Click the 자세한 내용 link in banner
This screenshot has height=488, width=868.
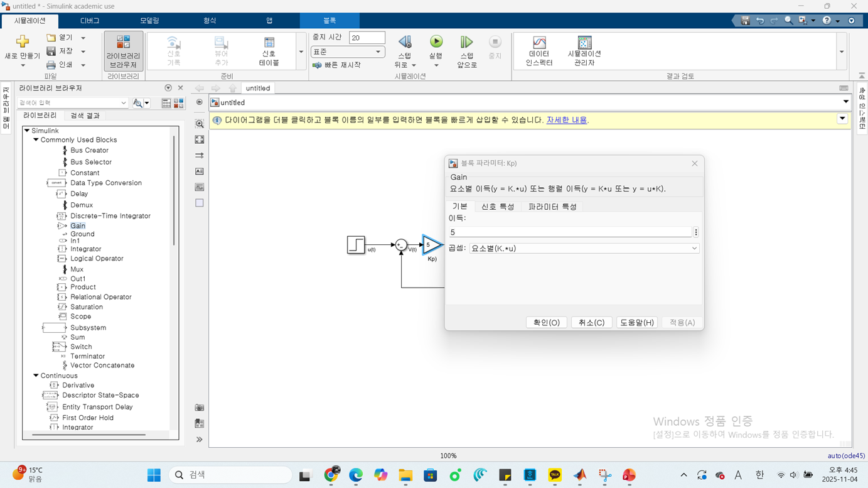click(567, 120)
